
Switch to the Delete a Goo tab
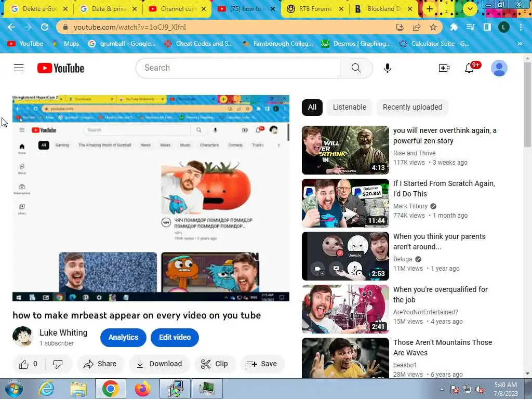tap(38, 9)
